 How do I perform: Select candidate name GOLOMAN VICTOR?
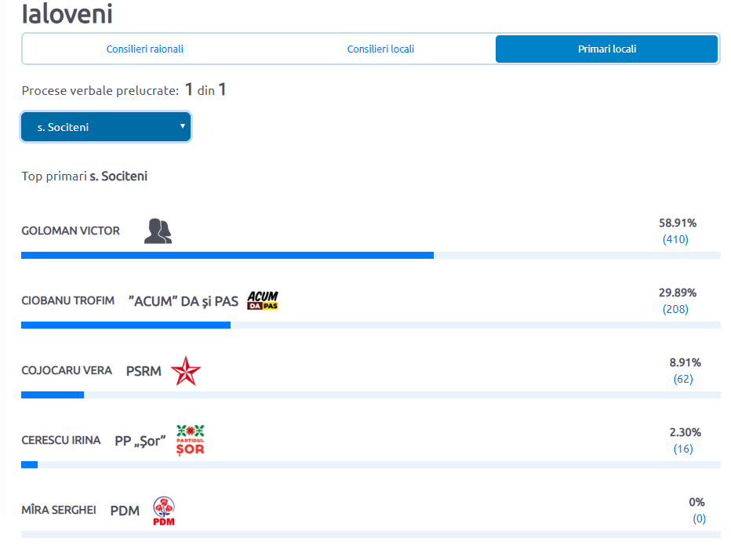tap(71, 231)
